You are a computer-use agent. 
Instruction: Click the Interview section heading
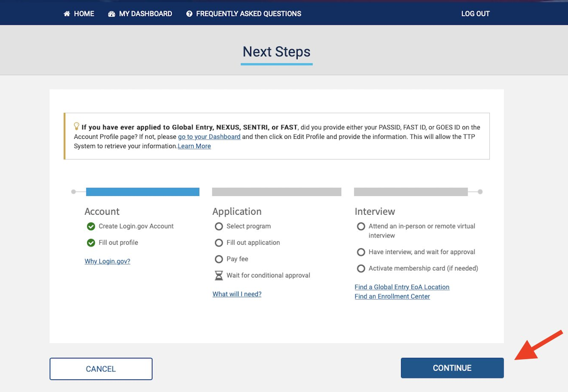pos(375,211)
